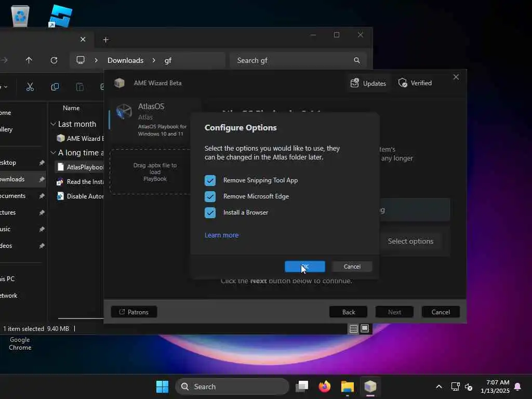The height and width of the screenshot is (399, 532).
Task: Switch Explorer to details view
Action: click(353, 328)
